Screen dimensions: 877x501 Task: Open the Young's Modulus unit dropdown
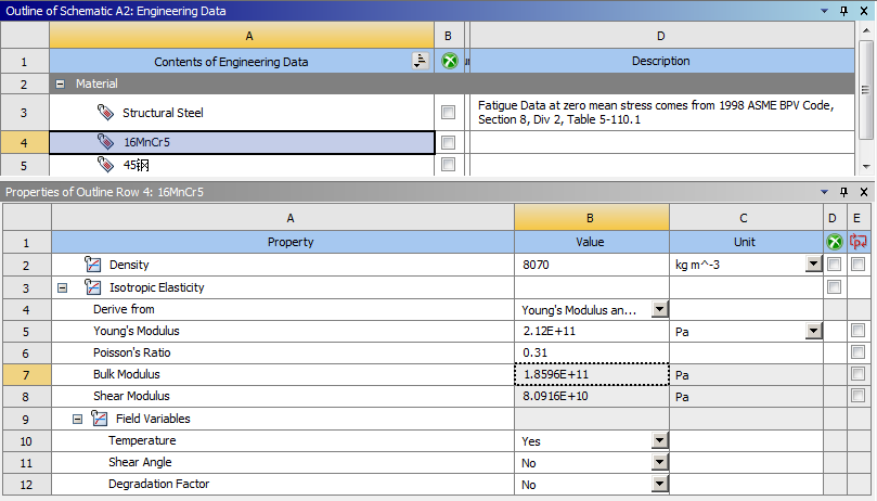click(814, 330)
